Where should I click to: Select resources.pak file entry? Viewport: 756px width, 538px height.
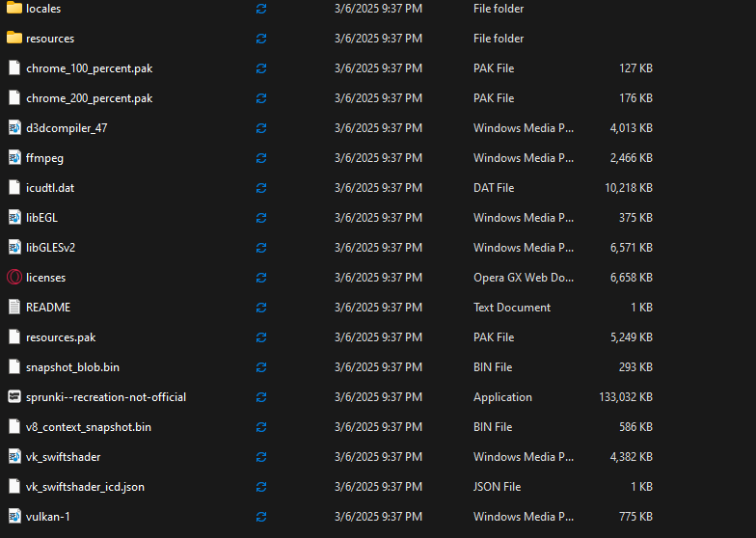pos(61,337)
